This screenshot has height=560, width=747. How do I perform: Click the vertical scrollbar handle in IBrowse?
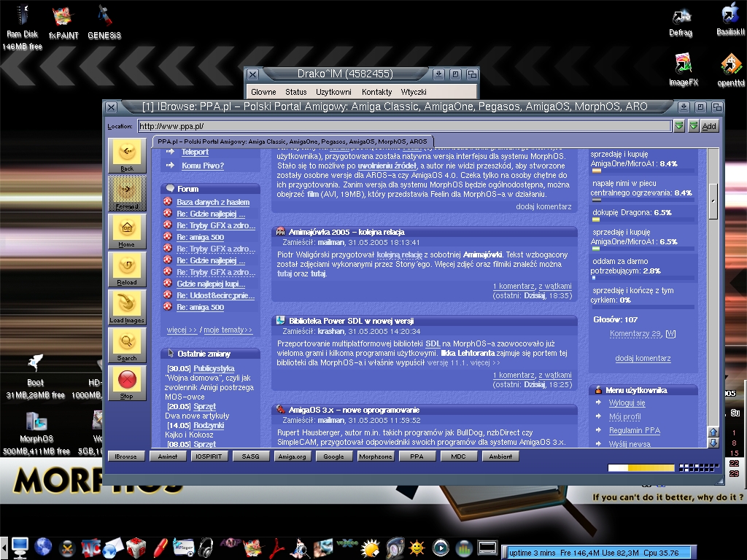coord(713,201)
